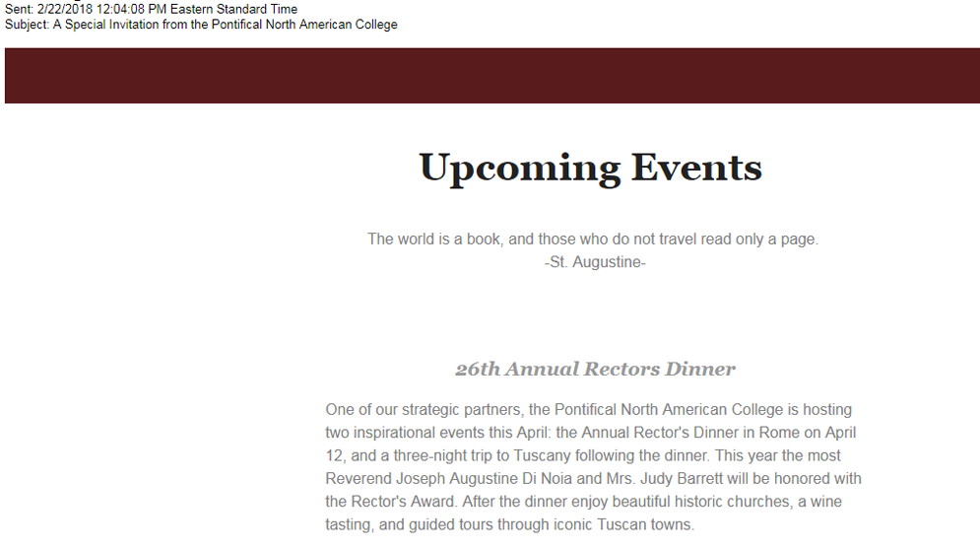
Task: Click the dark maroon header banner
Action: (x=491, y=76)
